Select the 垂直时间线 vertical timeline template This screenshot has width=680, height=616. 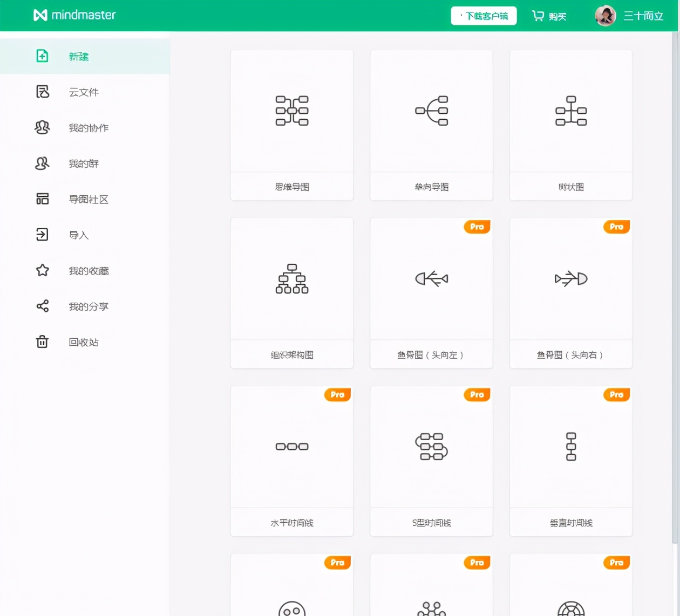point(570,459)
